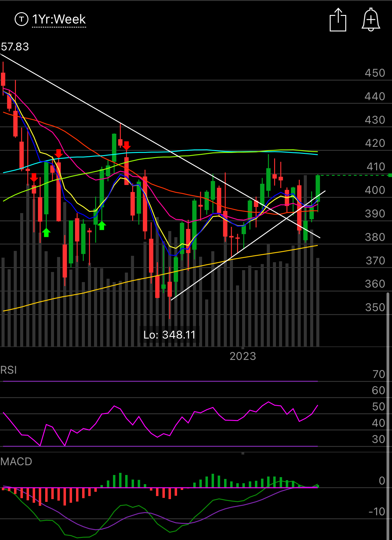
Task: Tap the RSI 70 level label
Action: coord(379,374)
